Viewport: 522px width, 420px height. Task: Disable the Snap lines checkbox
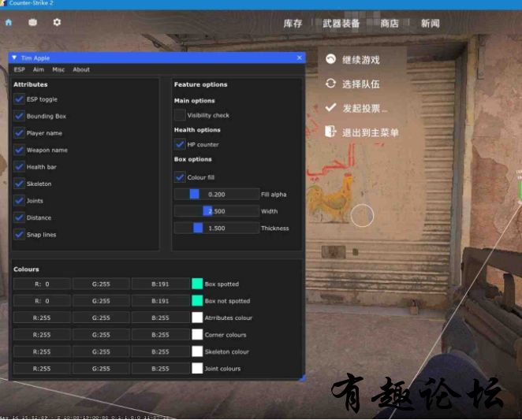[19, 235]
